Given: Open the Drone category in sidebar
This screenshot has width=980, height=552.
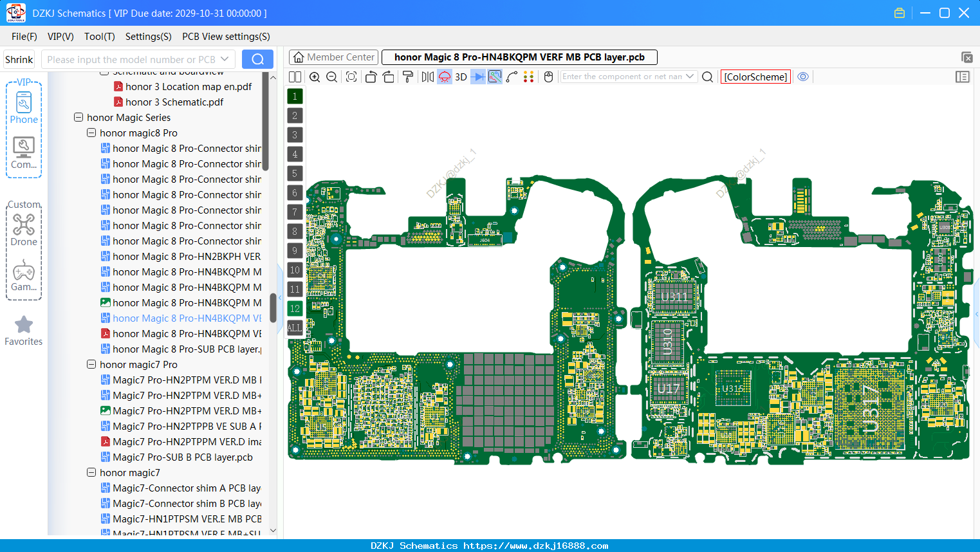Looking at the screenshot, I should [24, 230].
